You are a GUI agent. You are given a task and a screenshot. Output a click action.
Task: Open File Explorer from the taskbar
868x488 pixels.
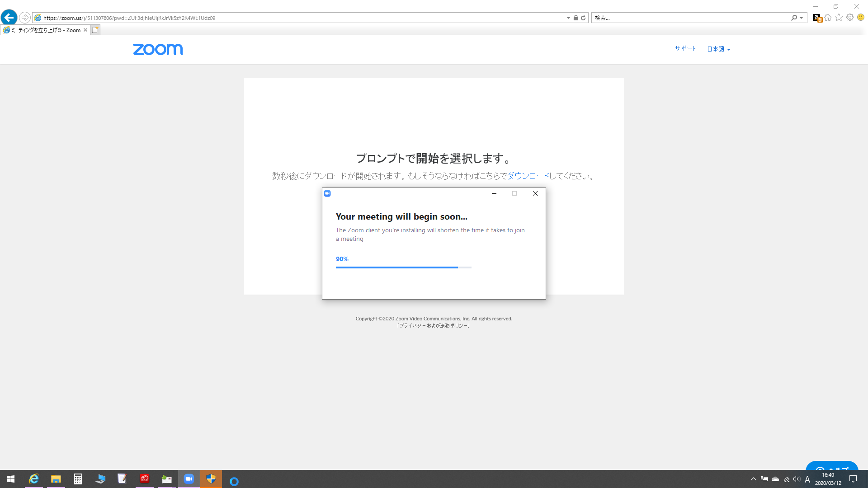(56, 479)
